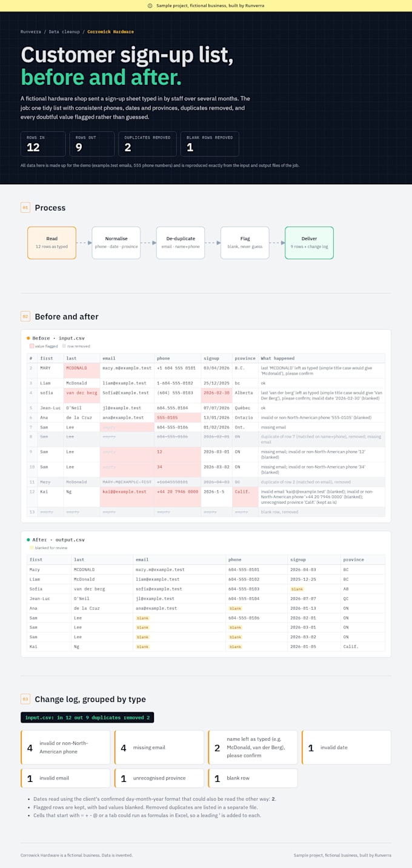Click the grey 'row removed' legend swatch
This screenshot has height=868, width=412.
tap(64, 346)
